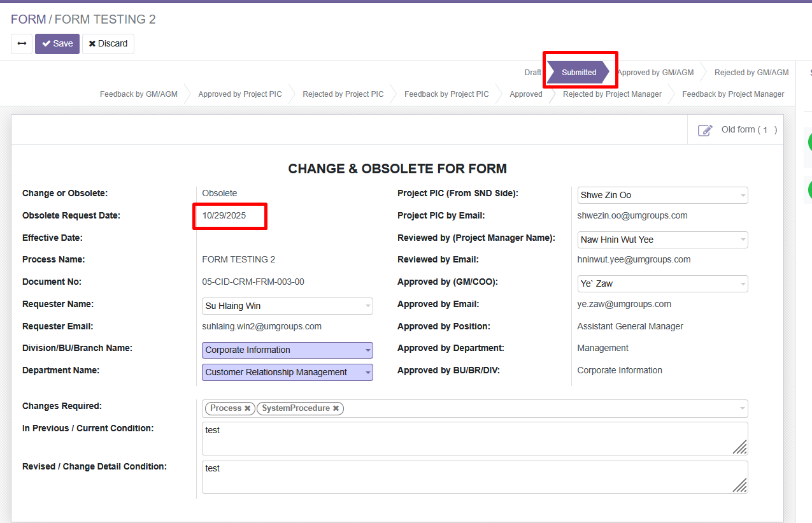
Task: Select the Feedback by Project Manager stage
Action: (x=733, y=94)
